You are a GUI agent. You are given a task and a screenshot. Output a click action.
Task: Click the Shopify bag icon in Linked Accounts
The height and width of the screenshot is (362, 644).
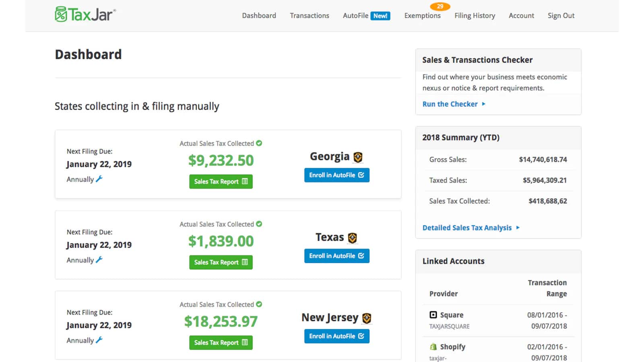coord(434,346)
